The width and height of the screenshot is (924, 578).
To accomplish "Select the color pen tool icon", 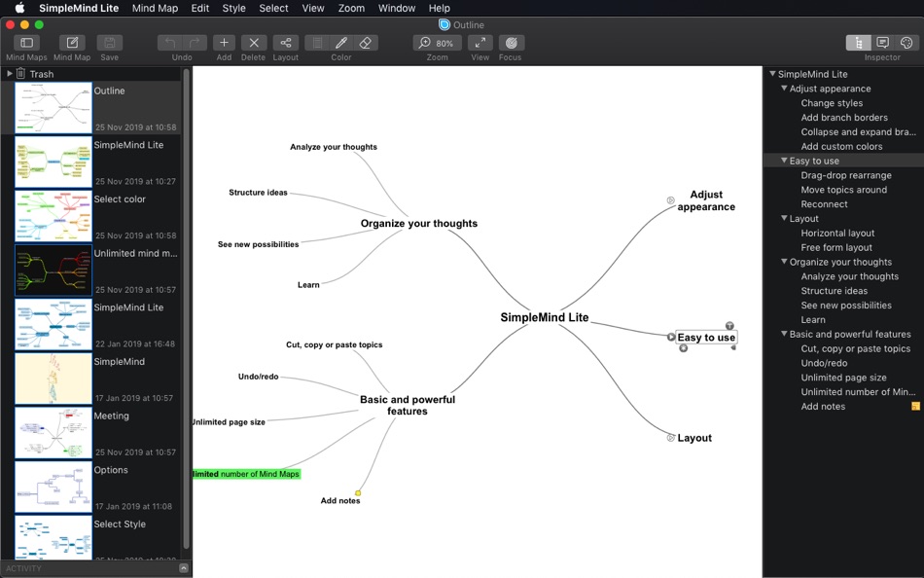I will 341,43.
